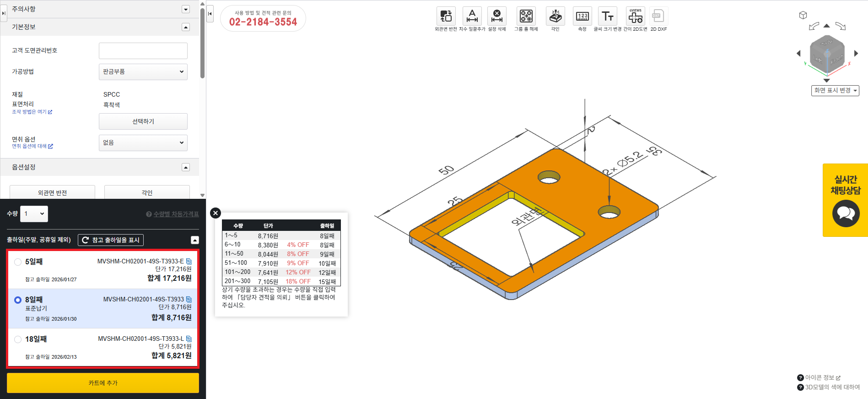Select the 치수 일괄추가 dimension tool
Screen dimensions: 868x399
[x=472, y=16]
